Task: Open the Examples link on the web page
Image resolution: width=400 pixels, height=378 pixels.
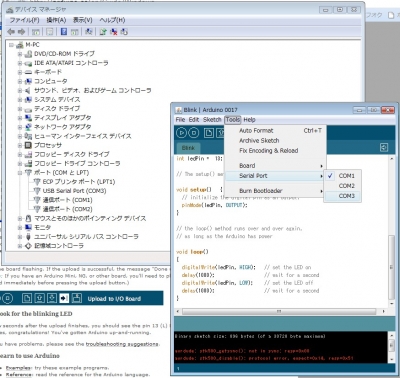Action: pyautogui.click(x=19, y=368)
